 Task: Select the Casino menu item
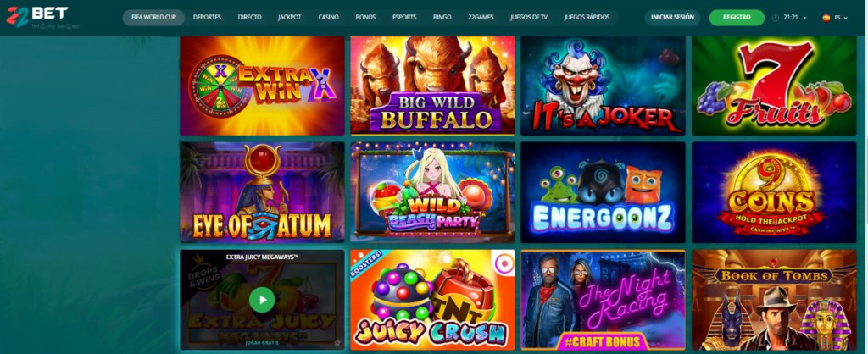click(328, 18)
